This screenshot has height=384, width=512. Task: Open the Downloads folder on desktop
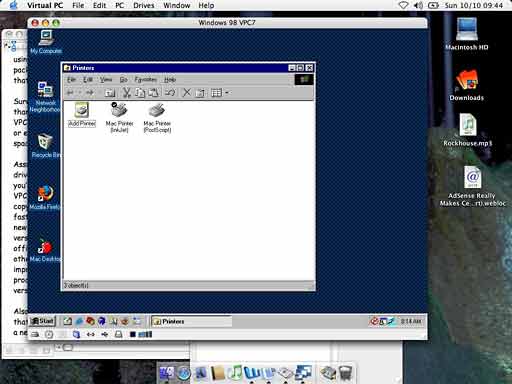[x=467, y=85]
